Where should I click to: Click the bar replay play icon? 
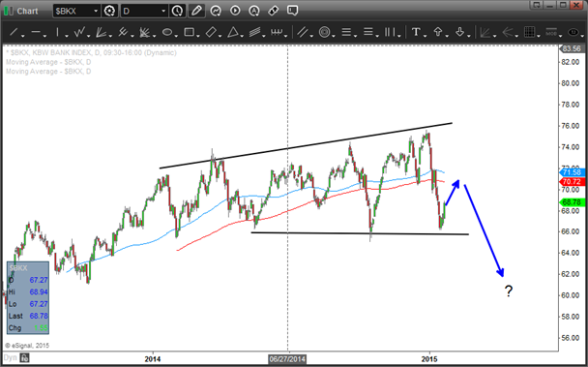(235, 11)
